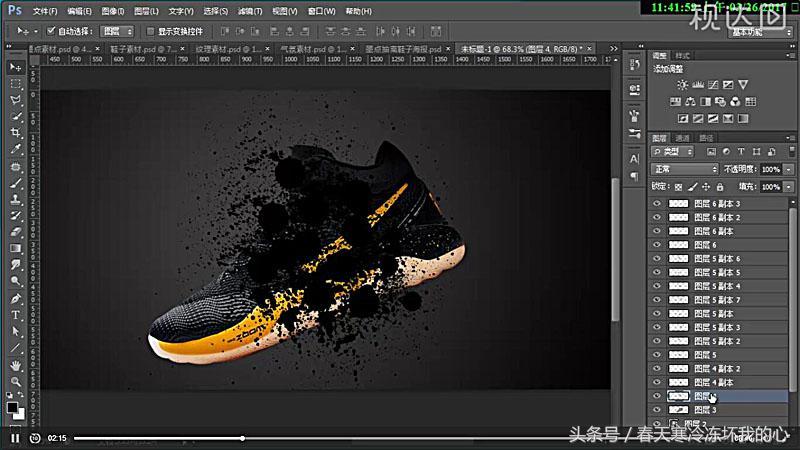
Task: Open the 不透明度 slider arrow
Action: [x=789, y=169]
